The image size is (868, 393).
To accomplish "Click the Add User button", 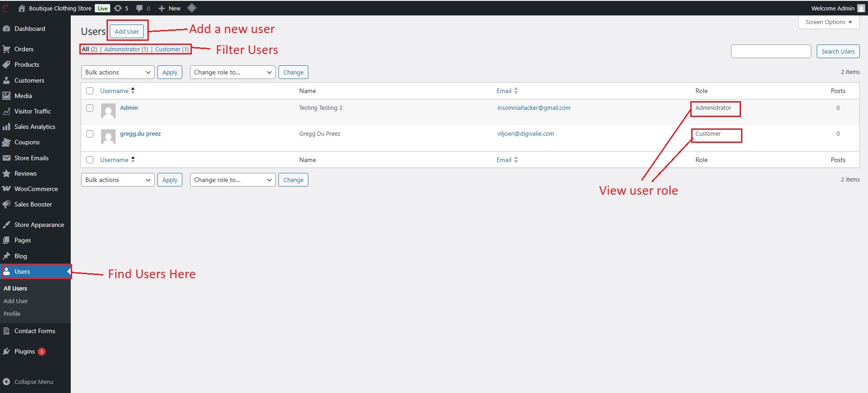I will coord(127,31).
